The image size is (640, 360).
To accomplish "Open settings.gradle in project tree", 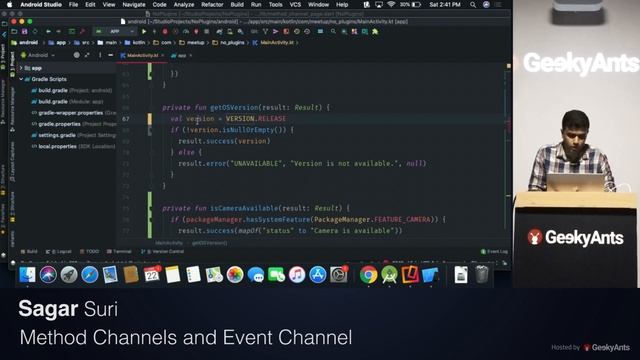I will tap(73, 136).
